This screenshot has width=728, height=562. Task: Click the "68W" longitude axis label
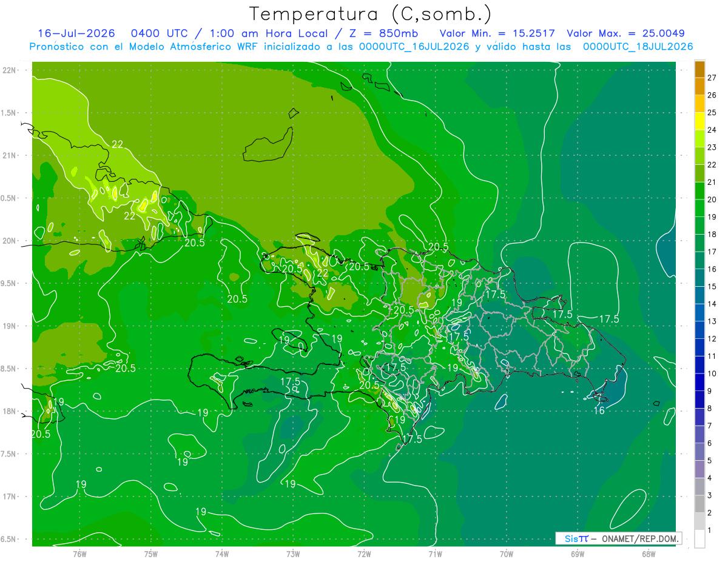[x=649, y=554]
